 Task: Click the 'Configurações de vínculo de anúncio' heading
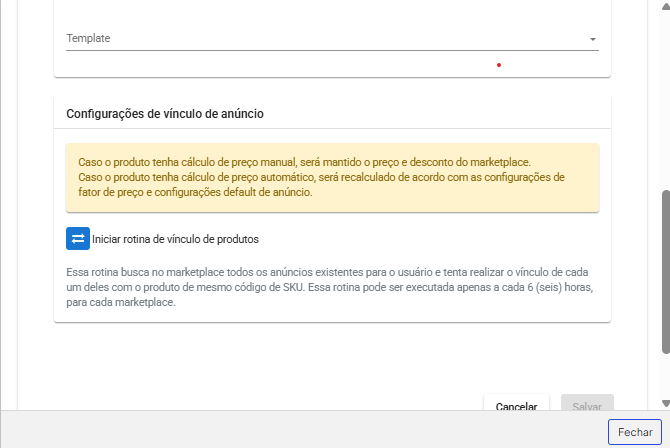click(x=165, y=114)
